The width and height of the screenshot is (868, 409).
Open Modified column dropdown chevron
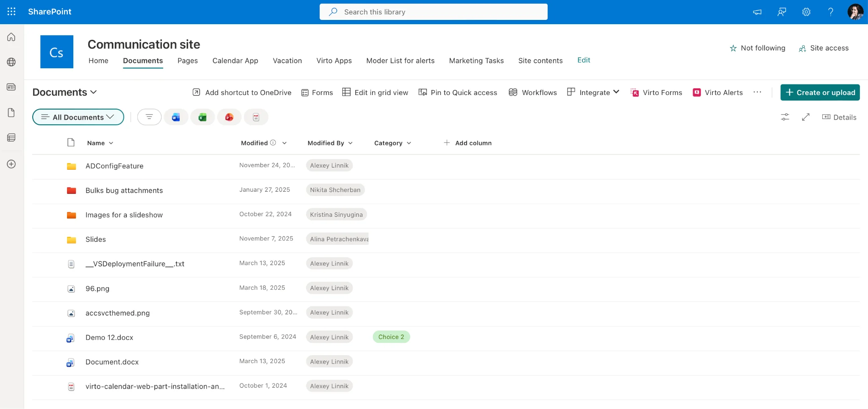(284, 143)
